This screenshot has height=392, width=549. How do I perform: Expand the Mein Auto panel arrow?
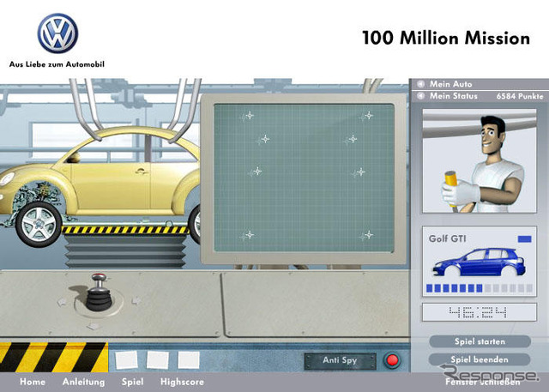pyautogui.click(x=421, y=84)
